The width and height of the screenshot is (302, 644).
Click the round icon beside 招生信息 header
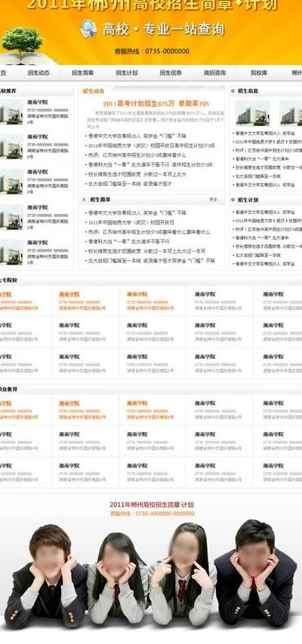tap(233, 91)
